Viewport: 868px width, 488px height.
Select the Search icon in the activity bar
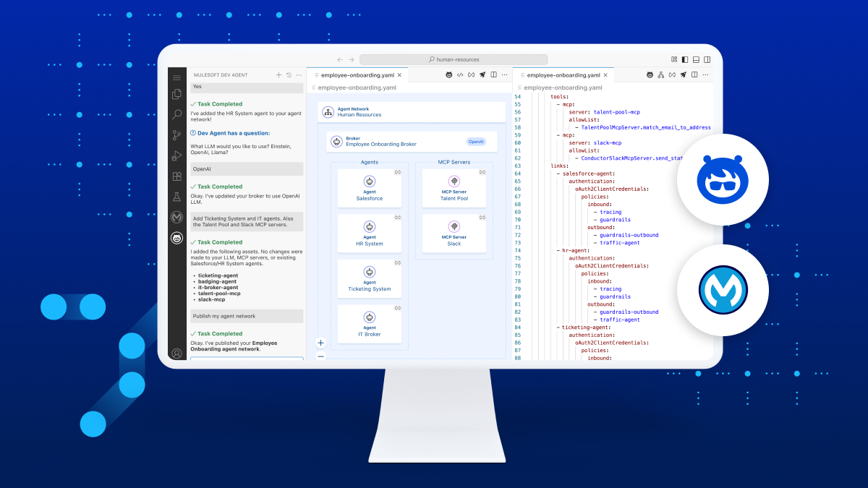pos(176,114)
